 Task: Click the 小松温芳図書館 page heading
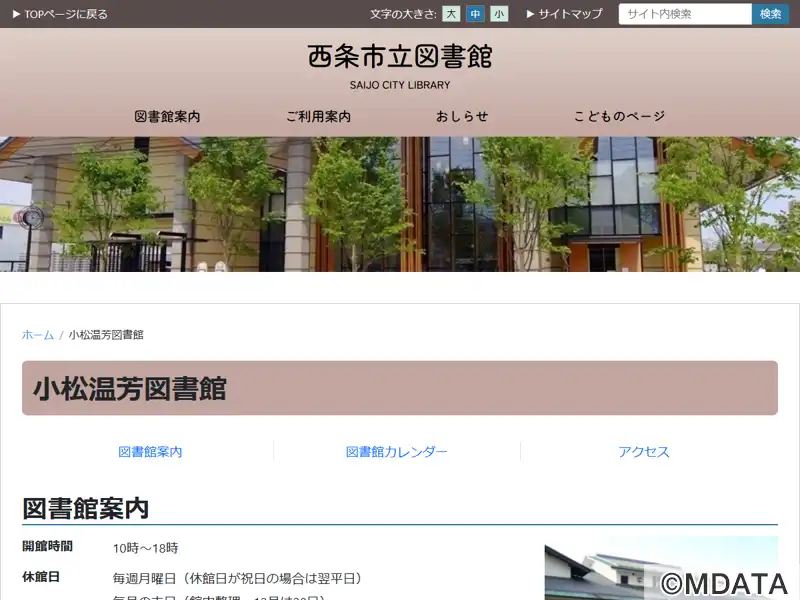130,389
